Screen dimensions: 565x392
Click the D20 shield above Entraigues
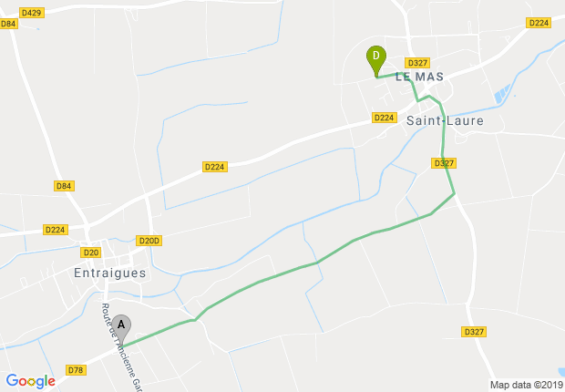(90, 253)
